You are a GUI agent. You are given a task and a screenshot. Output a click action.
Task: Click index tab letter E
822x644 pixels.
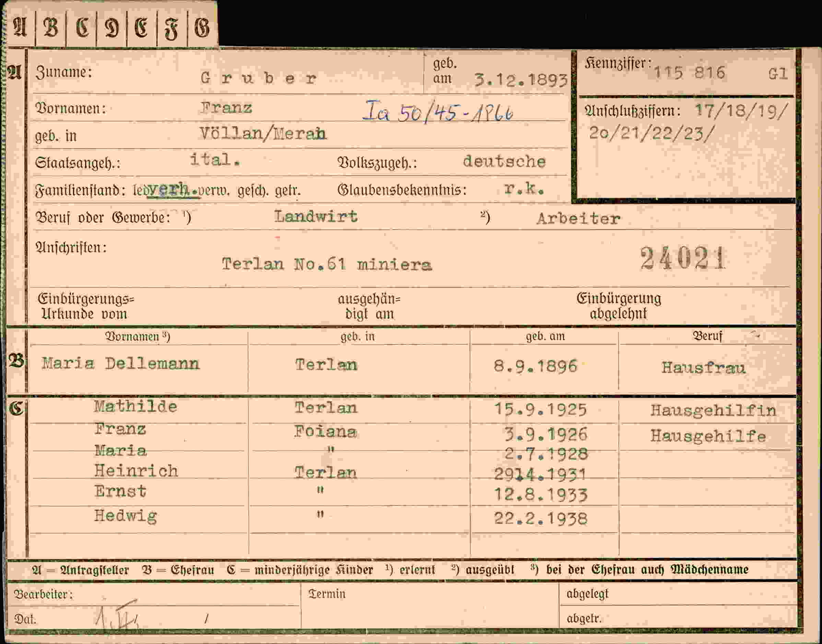141,27
